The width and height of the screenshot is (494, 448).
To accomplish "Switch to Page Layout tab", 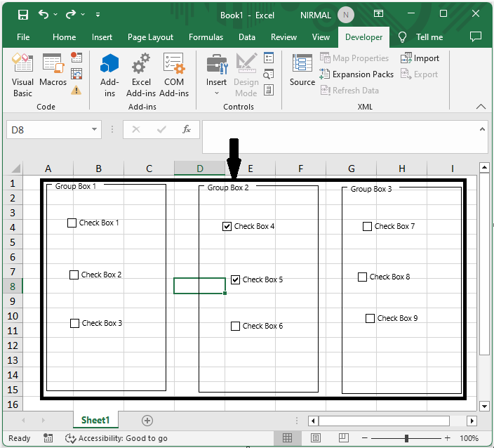I will [x=150, y=37].
